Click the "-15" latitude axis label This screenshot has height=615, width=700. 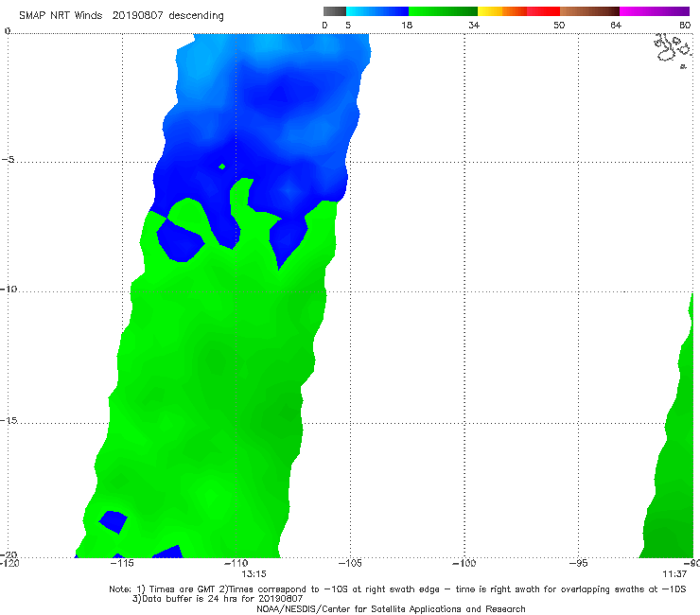click(9, 420)
